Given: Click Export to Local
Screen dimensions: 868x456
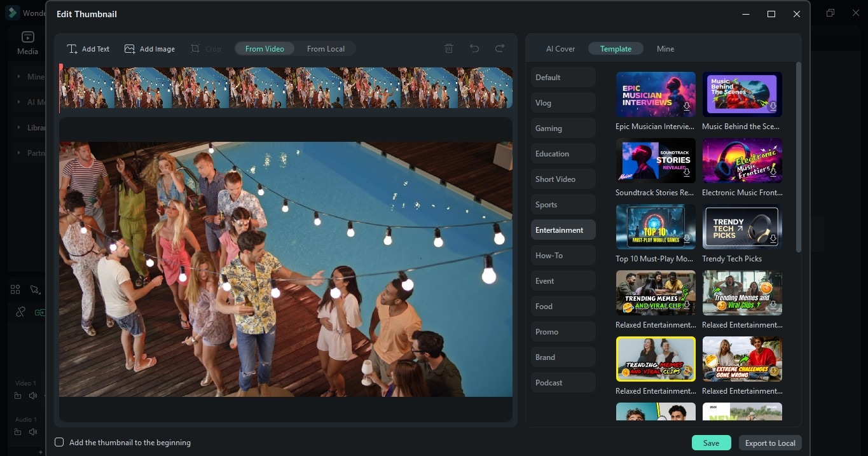Looking at the screenshot, I should click(769, 443).
